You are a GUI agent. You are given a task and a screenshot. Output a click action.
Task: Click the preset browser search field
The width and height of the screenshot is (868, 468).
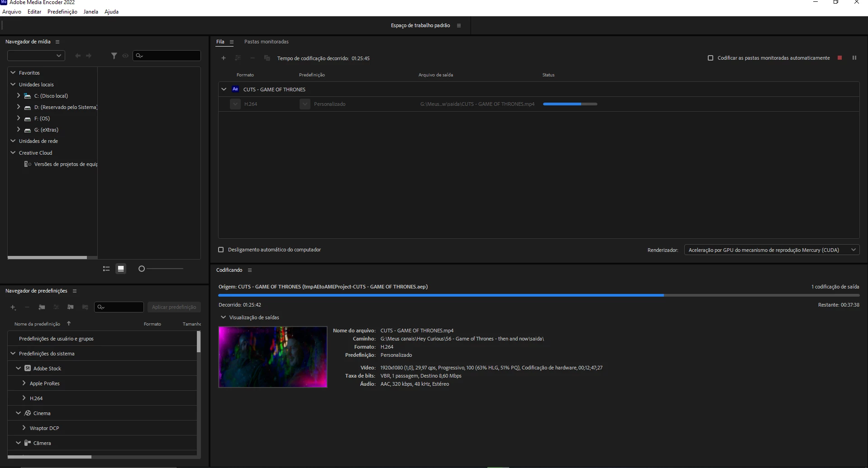[x=119, y=307]
